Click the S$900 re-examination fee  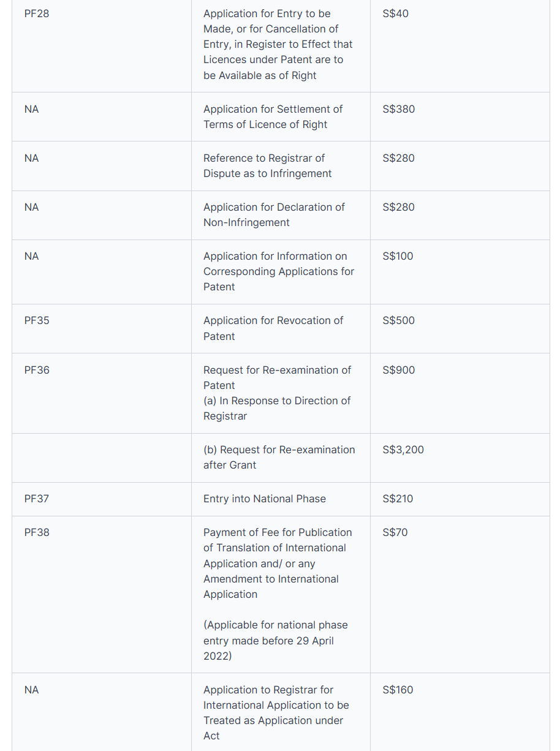point(398,370)
